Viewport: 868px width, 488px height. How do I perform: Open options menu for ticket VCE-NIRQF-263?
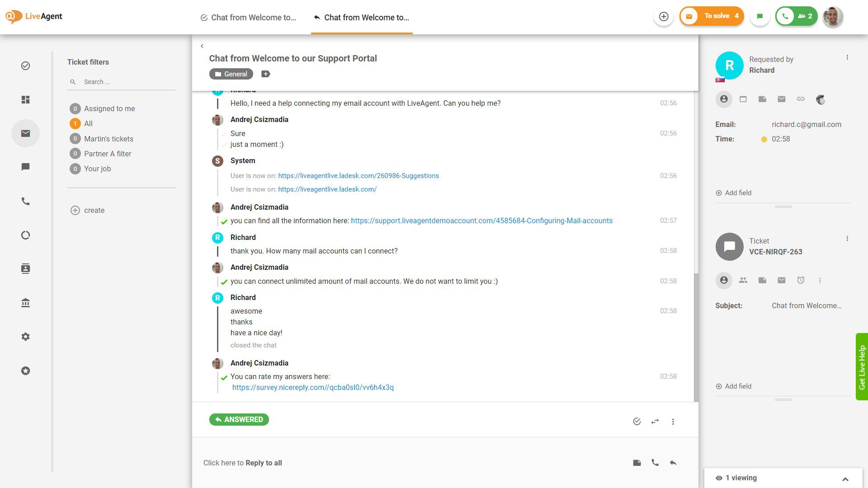click(x=847, y=238)
